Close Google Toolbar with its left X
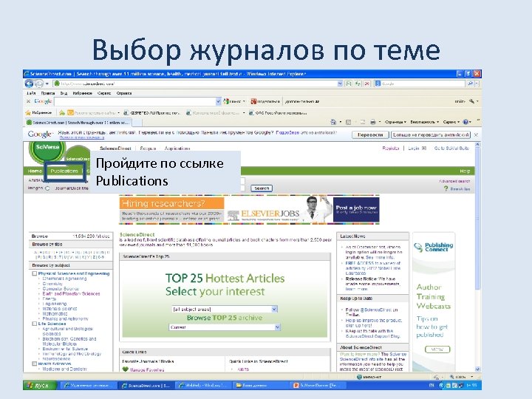Image resolution: width=532 pixels, height=399 pixels. pos(28,101)
